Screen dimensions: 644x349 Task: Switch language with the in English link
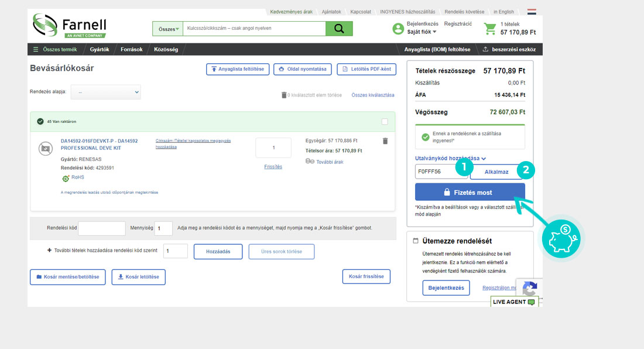(x=503, y=12)
